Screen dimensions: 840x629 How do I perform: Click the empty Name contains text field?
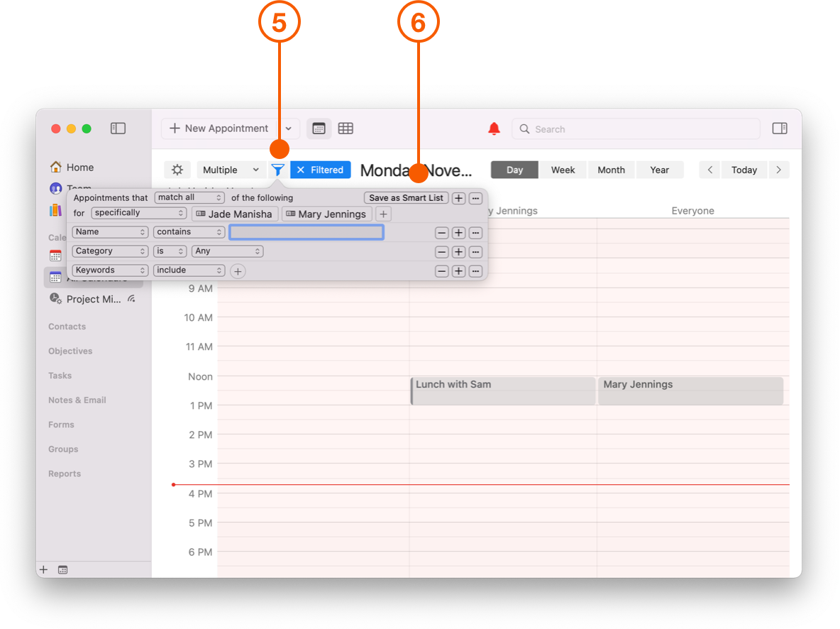point(306,232)
